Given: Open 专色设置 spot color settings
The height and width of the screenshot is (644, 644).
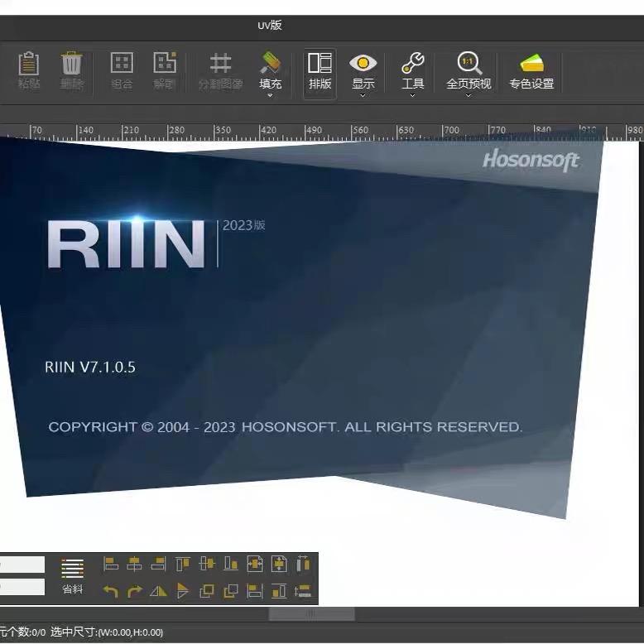Looking at the screenshot, I should pos(531,70).
